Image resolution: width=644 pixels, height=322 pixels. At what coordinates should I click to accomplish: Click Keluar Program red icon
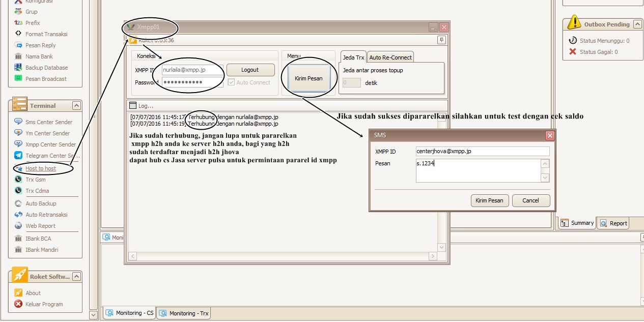coord(18,304)
